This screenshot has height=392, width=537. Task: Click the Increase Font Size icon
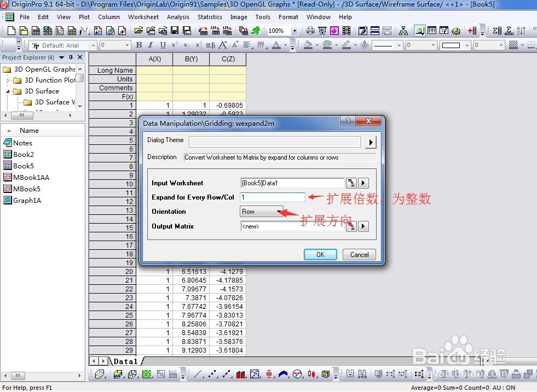[223, 45]
